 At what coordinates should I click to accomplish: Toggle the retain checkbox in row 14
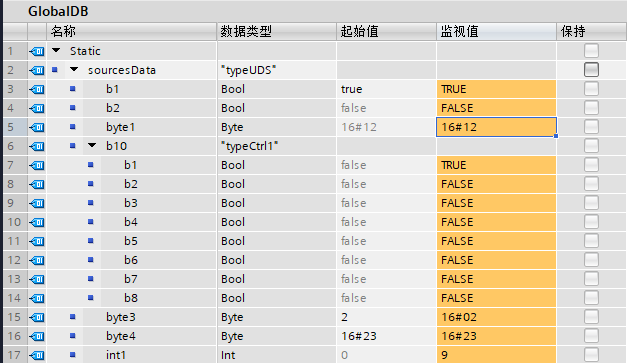591,298
